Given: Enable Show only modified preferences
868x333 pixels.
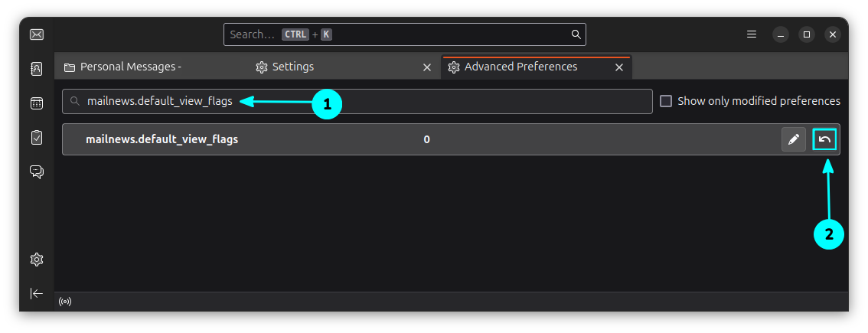Looking at the screenshot, I should pyautogui.click(x=666, y=101).
